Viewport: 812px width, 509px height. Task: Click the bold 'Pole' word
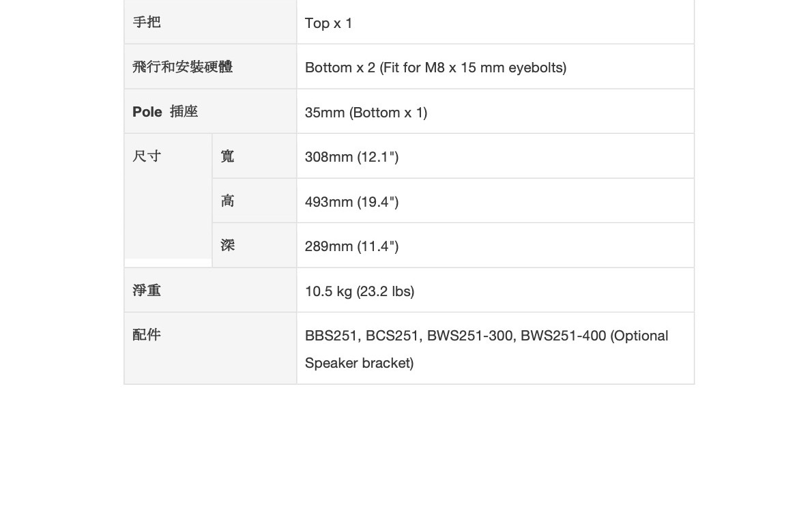147,112
